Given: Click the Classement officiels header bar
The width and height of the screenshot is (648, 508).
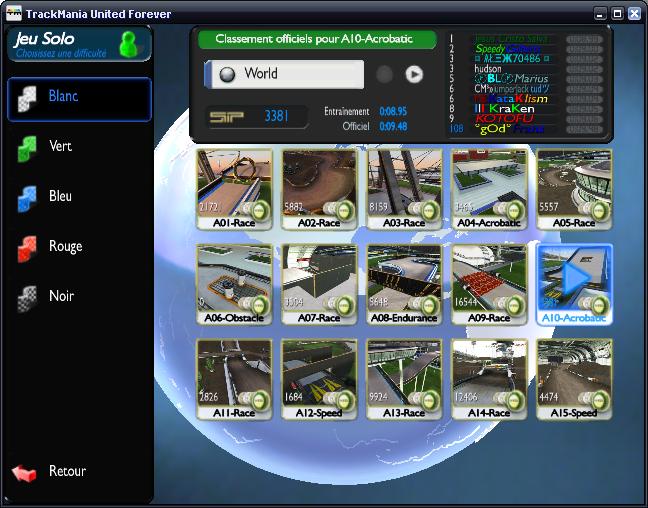Looking at the screenshot, I should [317, 40].
